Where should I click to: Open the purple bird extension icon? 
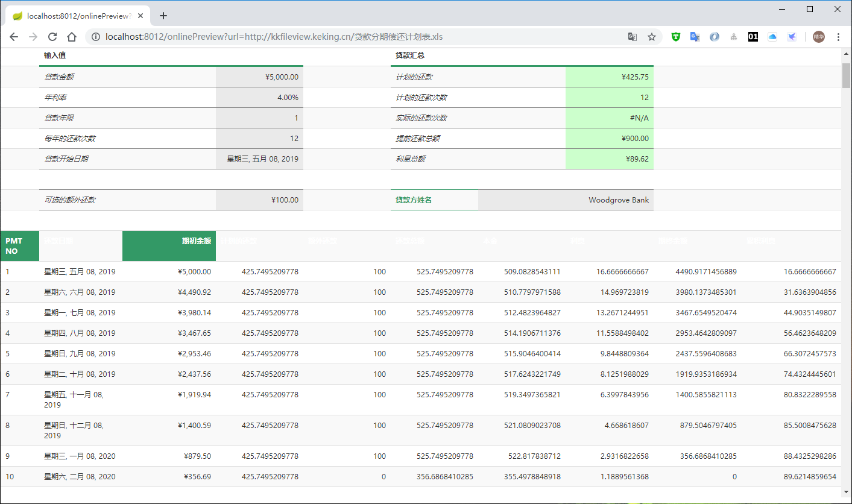click(x=792, y=37)
